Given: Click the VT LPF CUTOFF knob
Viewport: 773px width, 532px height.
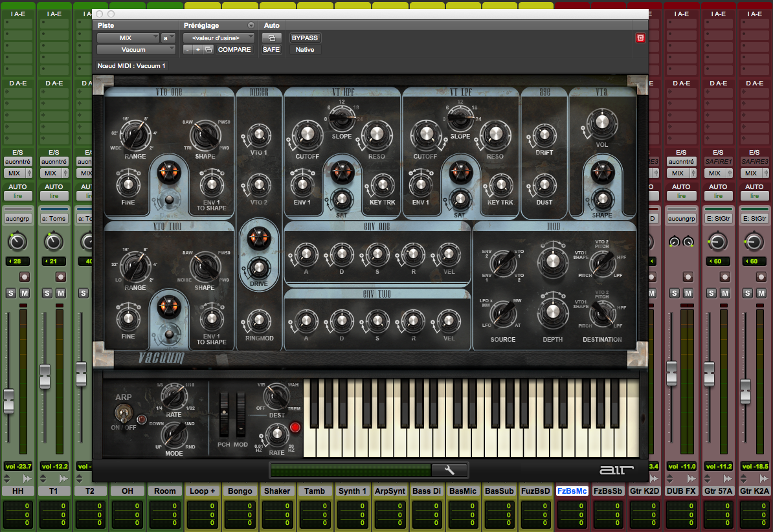Looking at the screenshot, I should point(425,134).
